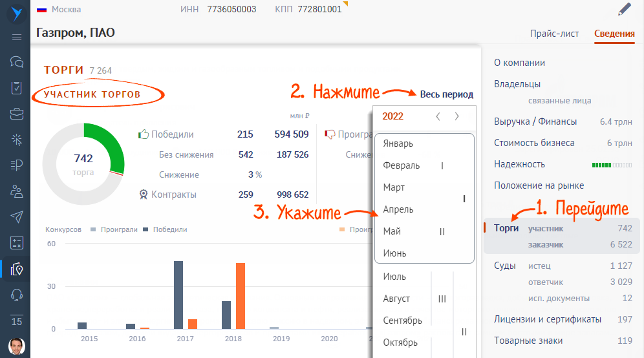Open the calendar 15 sidebar icon

point(17,321)
